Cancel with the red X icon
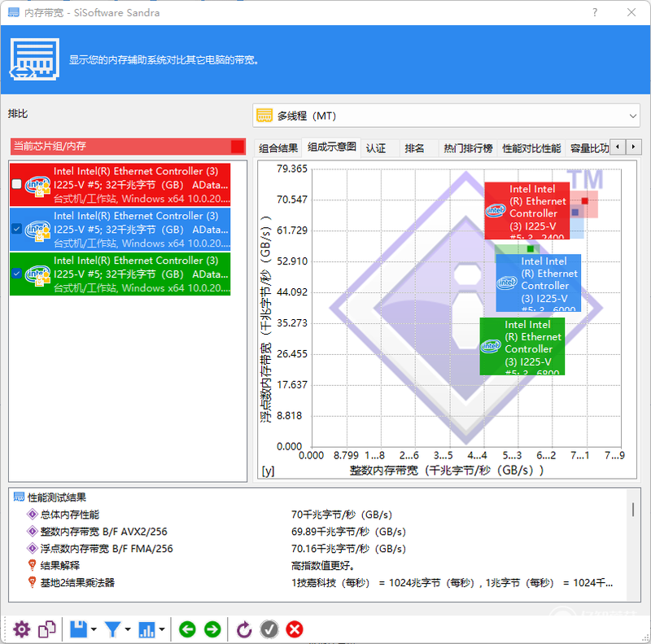 click(x=295, y=629)
